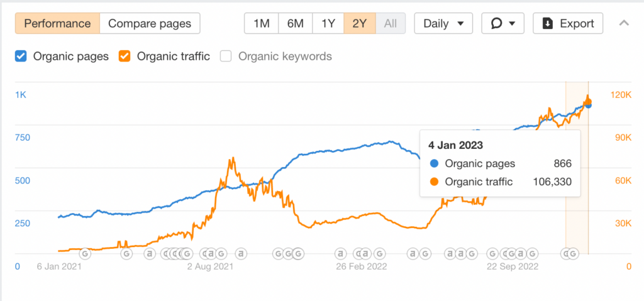Uncheck the Organic pages checkbox

[x=21, y=56]
